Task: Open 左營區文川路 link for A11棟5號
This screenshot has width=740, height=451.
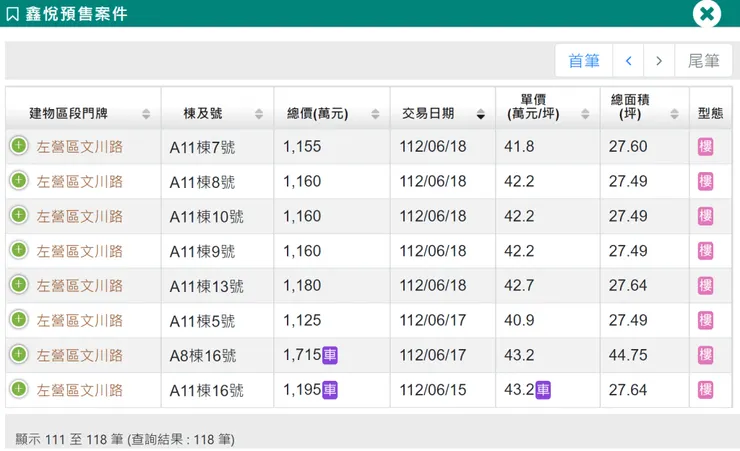Action: pos(80,321)
